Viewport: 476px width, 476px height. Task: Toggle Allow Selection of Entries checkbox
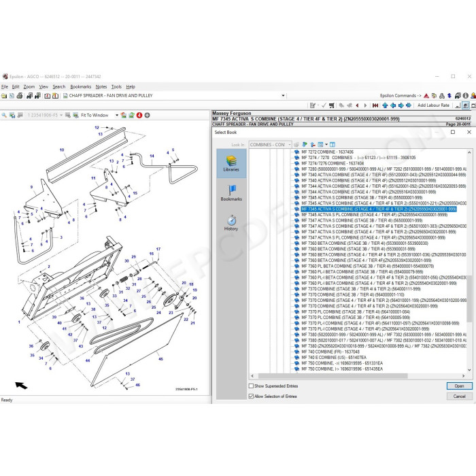(x=251, y=396)
